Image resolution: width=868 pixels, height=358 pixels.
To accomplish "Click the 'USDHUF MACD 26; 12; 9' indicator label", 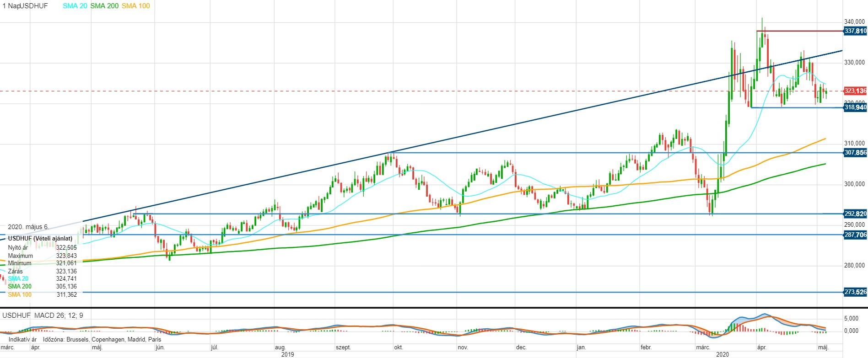I will tap(43, 315).
